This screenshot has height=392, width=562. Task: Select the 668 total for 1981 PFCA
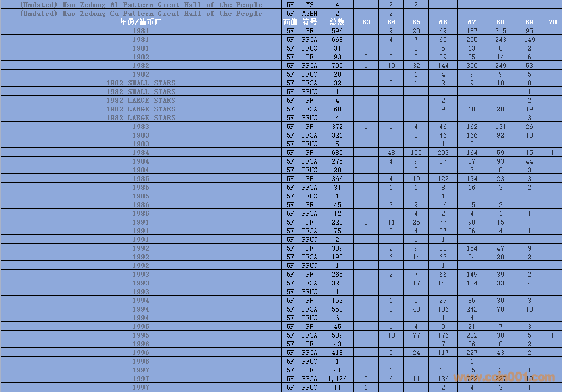click(337, 40)
